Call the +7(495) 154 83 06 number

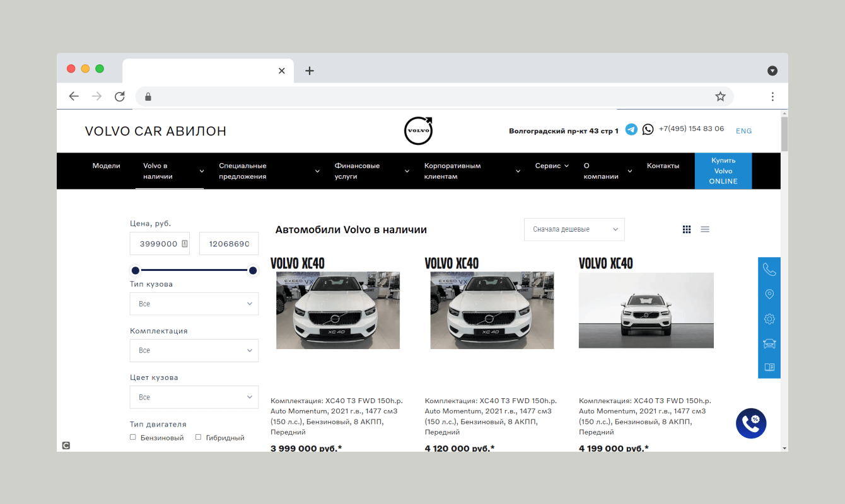(x=692, y=129)
